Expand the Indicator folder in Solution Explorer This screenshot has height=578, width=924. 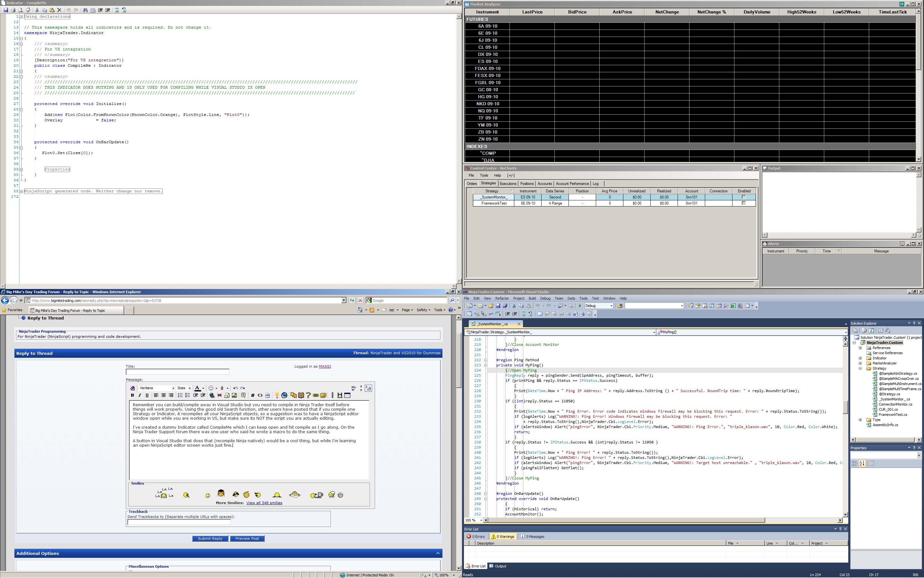pyautogui.click(x=860, y=358)
